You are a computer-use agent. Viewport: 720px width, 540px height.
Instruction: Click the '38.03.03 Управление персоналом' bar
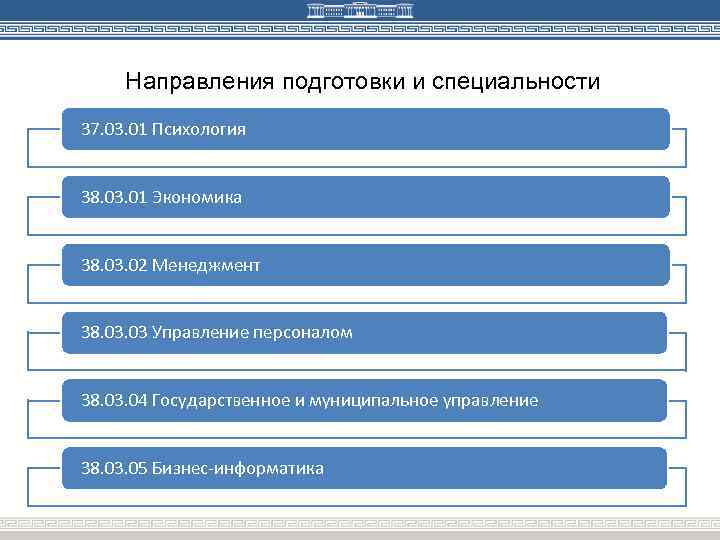364,332
